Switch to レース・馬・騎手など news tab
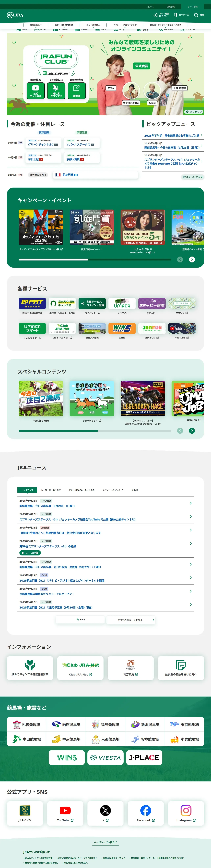Viewport: 211px width, 868px height. click(x=51, y=490)
